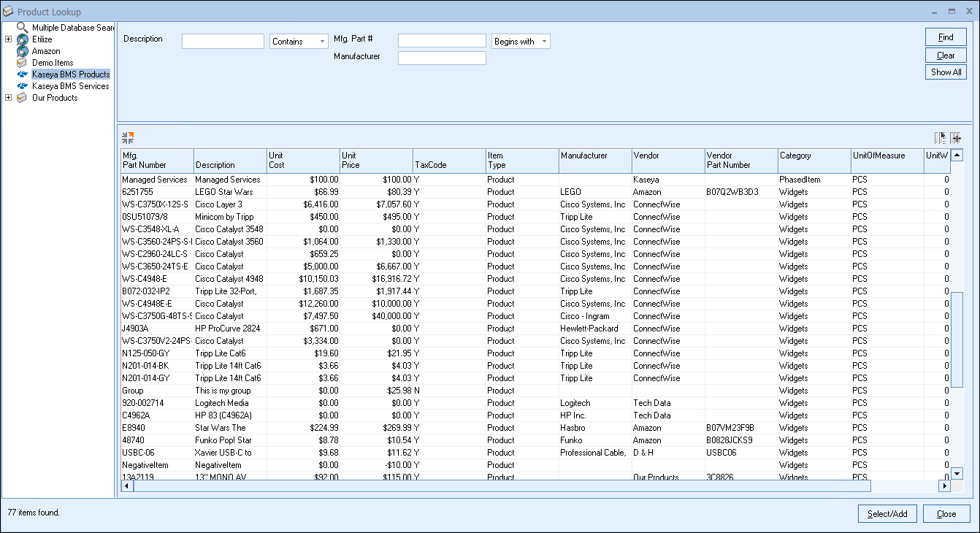Screen dimensions: 980x533
Task: Click the Select/Add button
Action: tap(887, 514)
